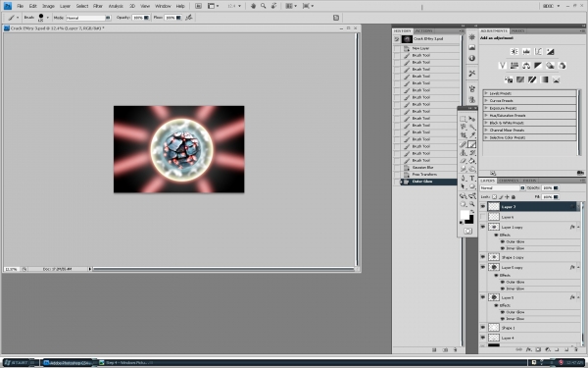Pick the black background color swatch
The width and height of the screenshot is (588, 368).
469,220
